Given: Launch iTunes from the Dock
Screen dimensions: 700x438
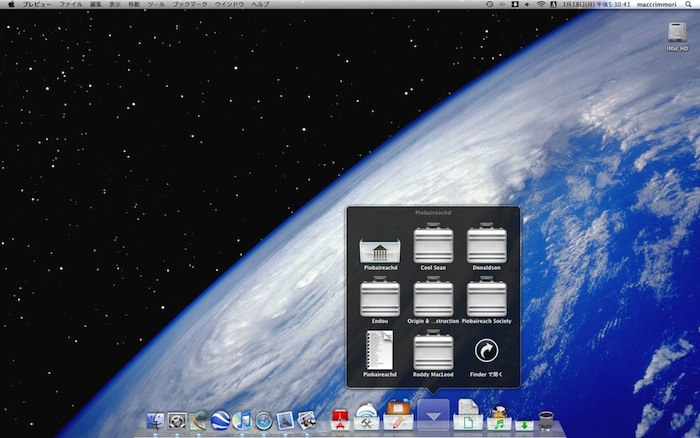Looking at the screenshot, I should (x=241, y=421).
